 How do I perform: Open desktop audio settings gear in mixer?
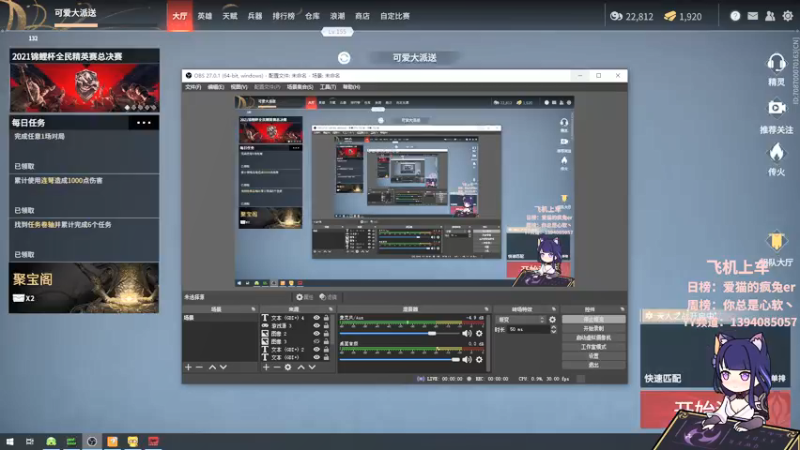[x=479, y=360]
